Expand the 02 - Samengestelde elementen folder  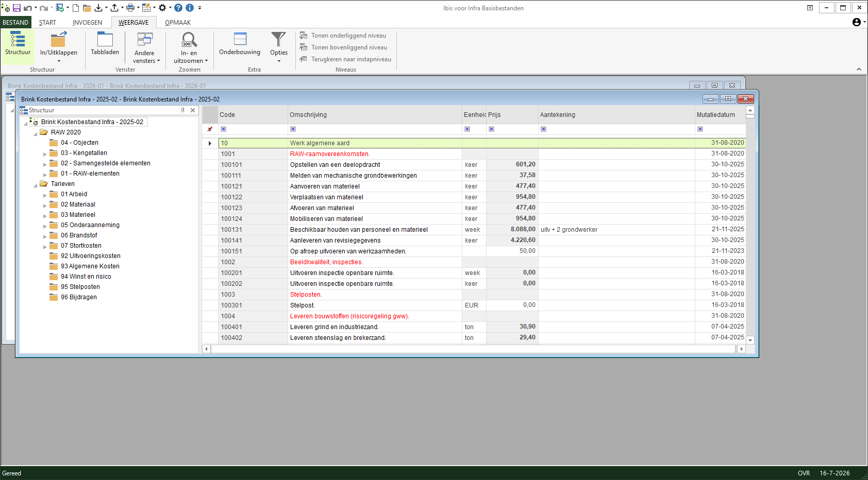click(45, 164)
